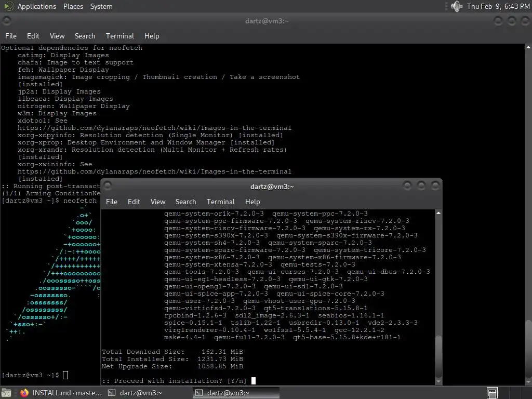
Task: Click the virglrenderer-0.10.4-1 package name
Action: point(210,330)
